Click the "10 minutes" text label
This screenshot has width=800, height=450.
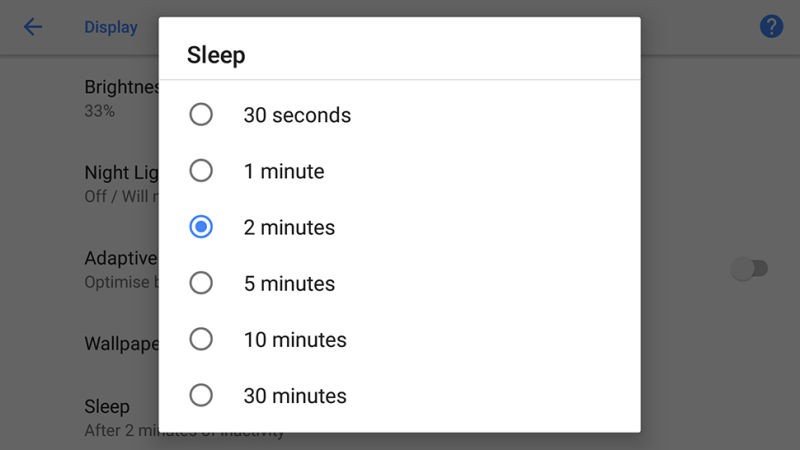click(x=295, y=339)
